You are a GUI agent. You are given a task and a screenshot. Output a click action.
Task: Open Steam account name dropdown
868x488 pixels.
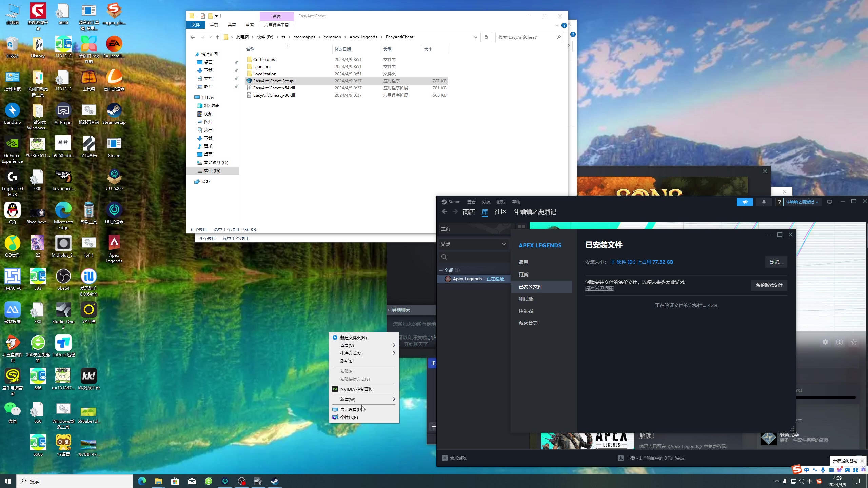(802, 202)
